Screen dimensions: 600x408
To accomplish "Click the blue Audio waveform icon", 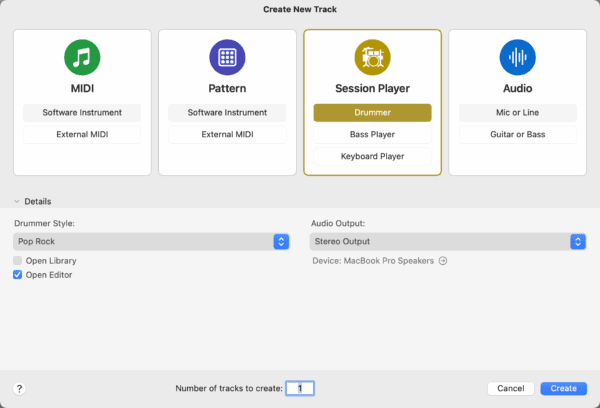I will (x=517, y=58).
